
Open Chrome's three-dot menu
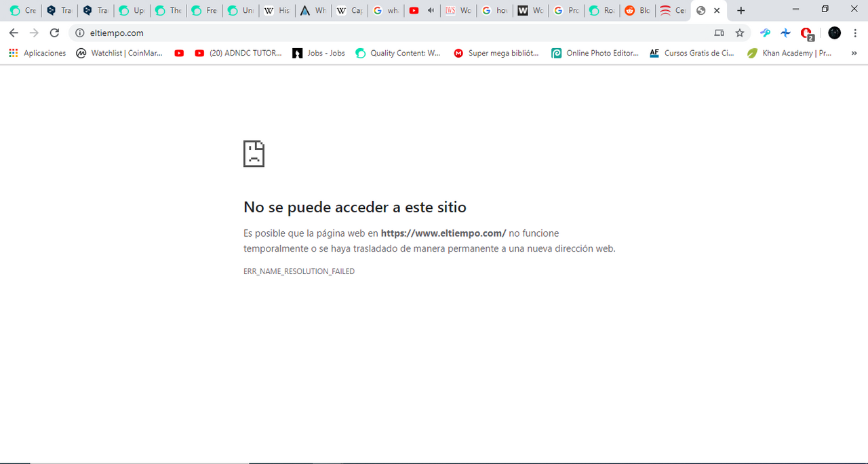[x=855, y=33]
